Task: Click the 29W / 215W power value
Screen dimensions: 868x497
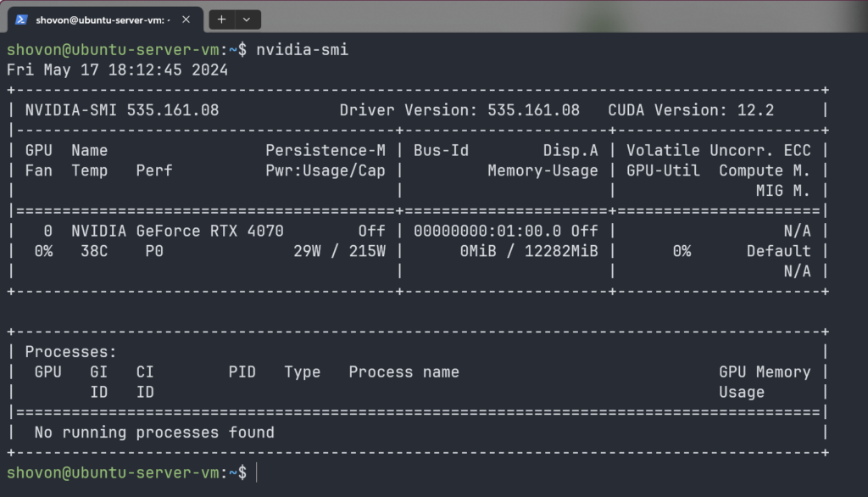Action: (339, 252)
